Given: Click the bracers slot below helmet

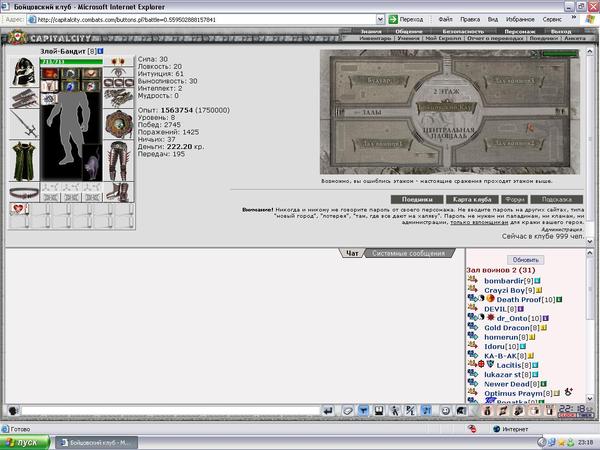Looking at the screenshot, I should click(x=24, y=99).
